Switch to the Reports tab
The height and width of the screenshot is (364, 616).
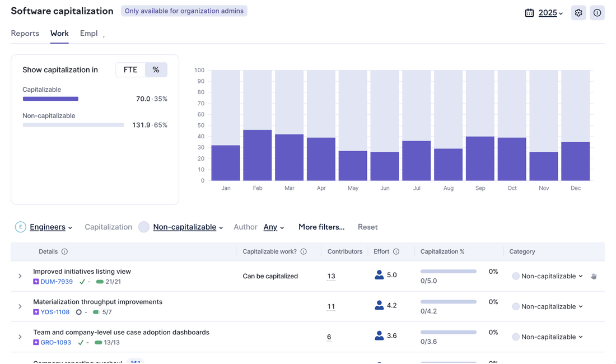[25, 33]
